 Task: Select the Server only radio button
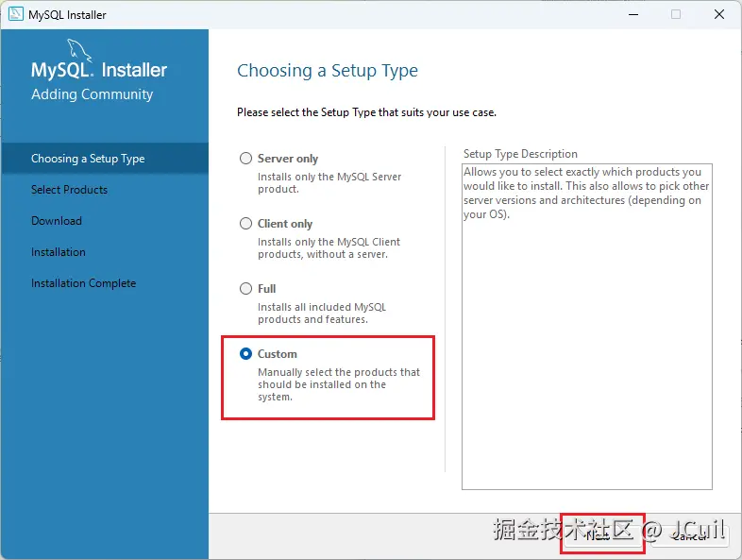pos(245,158)
